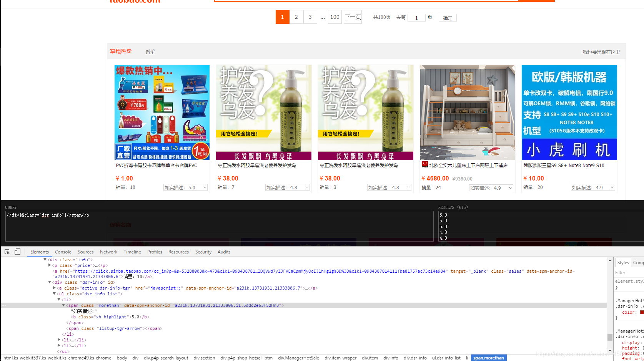Switch to the Network tab
This screenshot has width=644, height=361.
pyautogui.click(x=109, y=252)
